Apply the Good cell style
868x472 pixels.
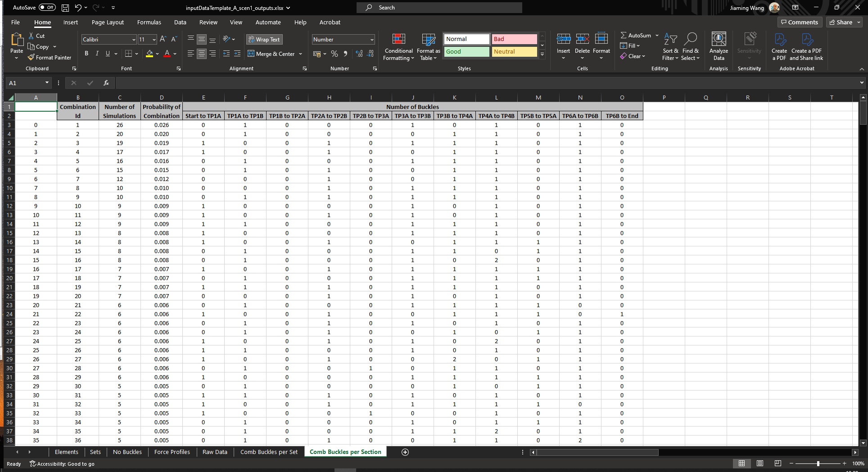pos(466,51)
